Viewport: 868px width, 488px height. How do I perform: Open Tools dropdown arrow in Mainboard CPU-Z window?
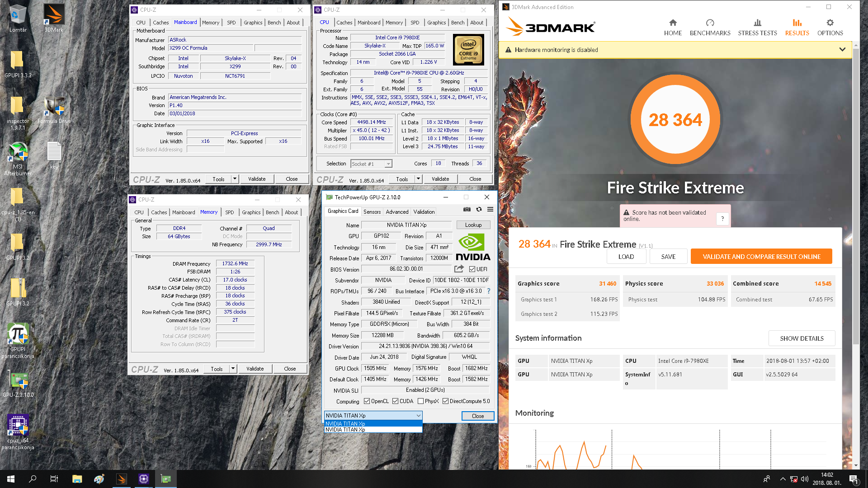pos(235,179)
